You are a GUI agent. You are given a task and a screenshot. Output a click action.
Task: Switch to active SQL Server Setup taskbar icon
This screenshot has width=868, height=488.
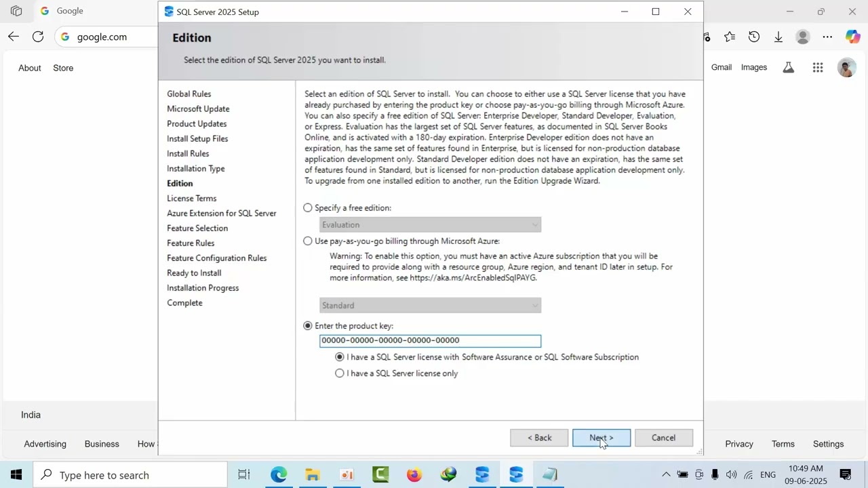click(x=516, y=474)
